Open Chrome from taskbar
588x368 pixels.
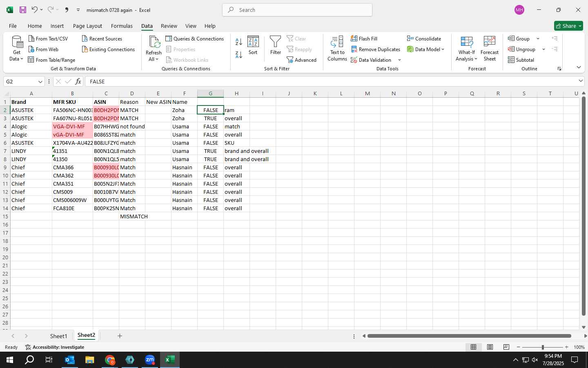(110, 360)
